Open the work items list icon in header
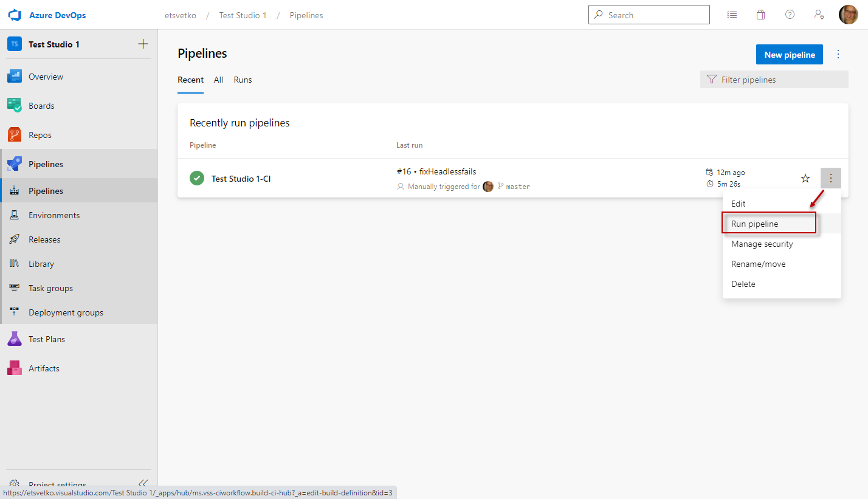Image resolution: width=868 pixels, height=499 pixels. coord(732,15)
